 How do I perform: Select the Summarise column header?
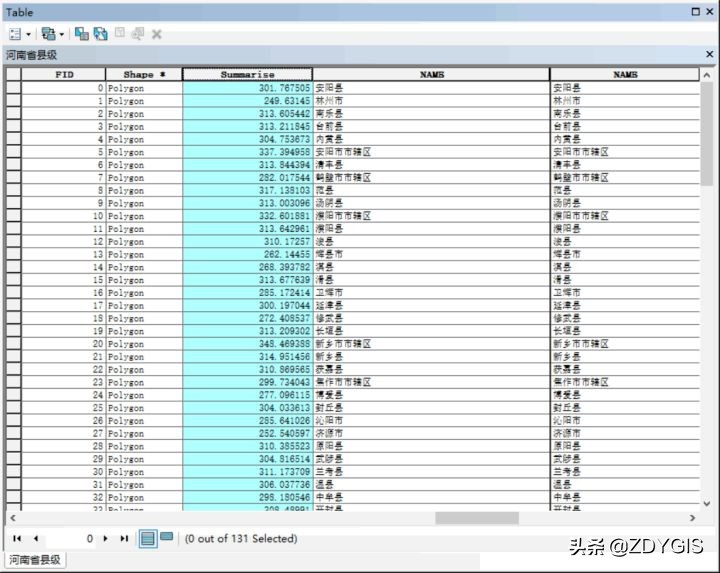click(248, 74)
